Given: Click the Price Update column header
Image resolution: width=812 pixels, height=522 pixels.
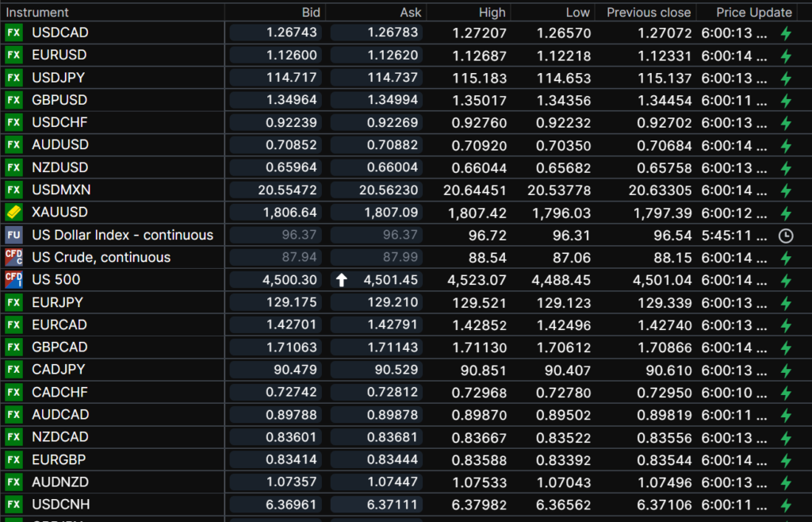Looking at the screenshot, I should (753, 12).
